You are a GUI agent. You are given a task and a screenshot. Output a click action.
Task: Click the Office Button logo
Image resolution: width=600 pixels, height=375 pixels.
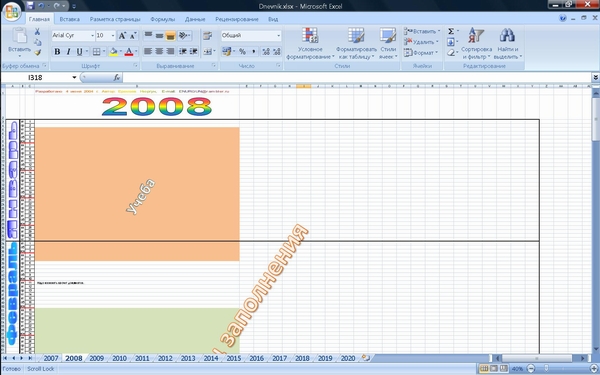coord(12,11)
